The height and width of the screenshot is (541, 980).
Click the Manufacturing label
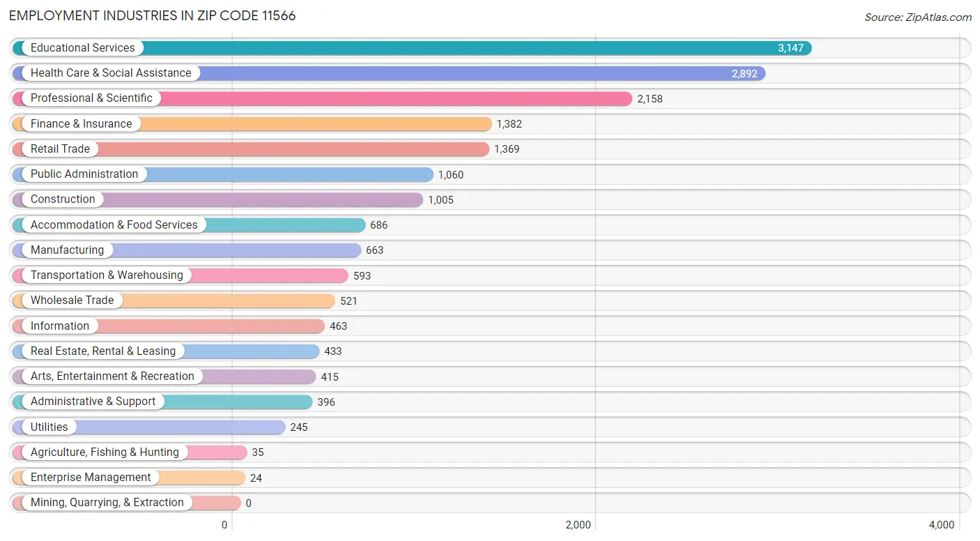tap(67, 250)
